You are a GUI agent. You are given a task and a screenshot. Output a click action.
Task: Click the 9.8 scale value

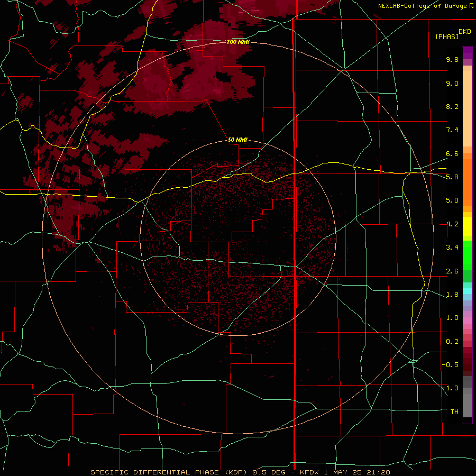(x=452, y=59)
